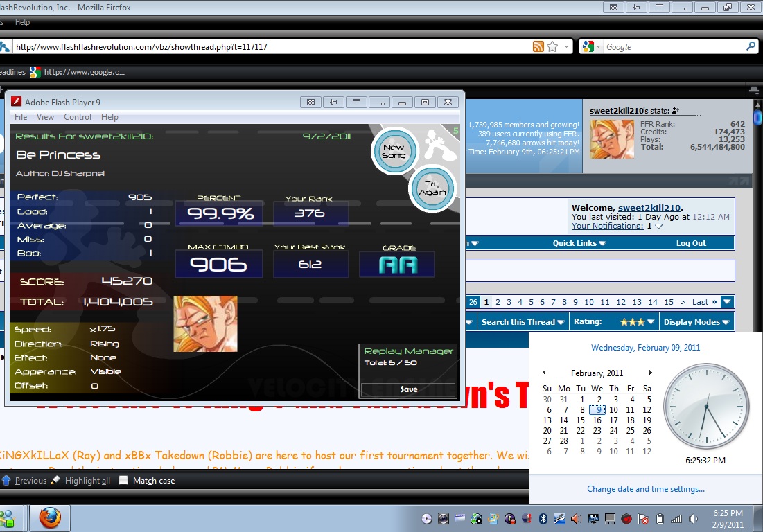Click the New Song circle button
Image resolution: width=763 pixels, height=532 pixels.
(394, 151)
